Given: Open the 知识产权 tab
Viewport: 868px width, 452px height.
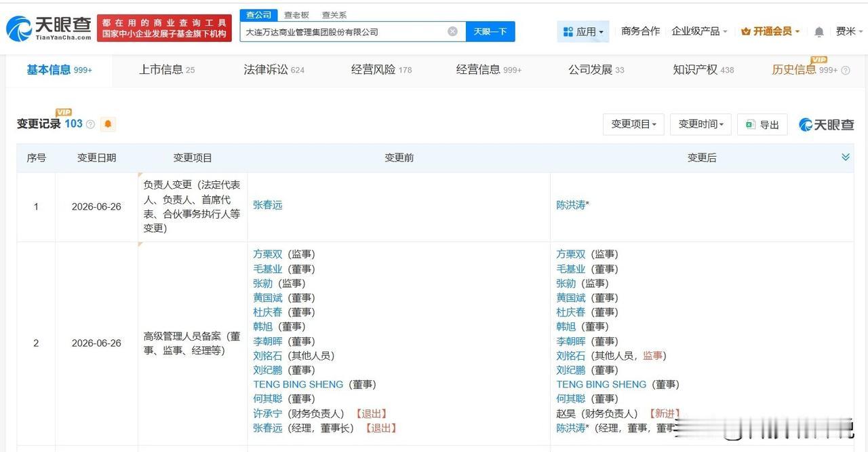Looking at the screenshot, I should click(703, 70).
